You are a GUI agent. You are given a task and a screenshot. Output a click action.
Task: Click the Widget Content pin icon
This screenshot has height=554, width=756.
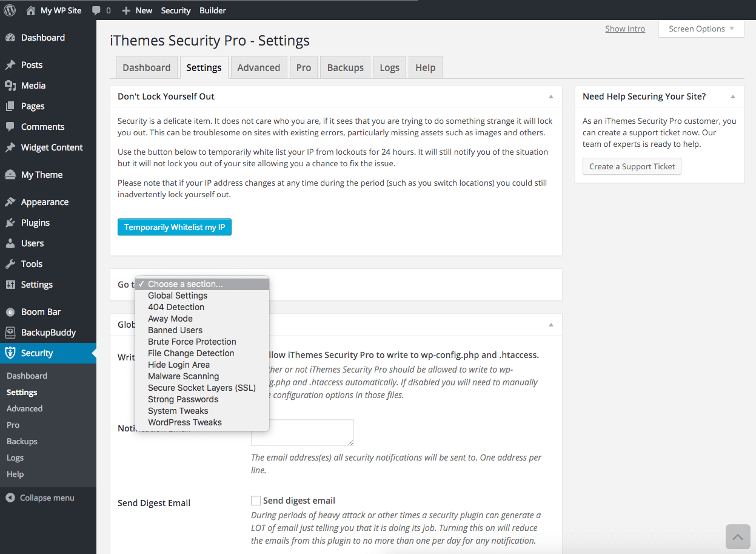[10, 147]
